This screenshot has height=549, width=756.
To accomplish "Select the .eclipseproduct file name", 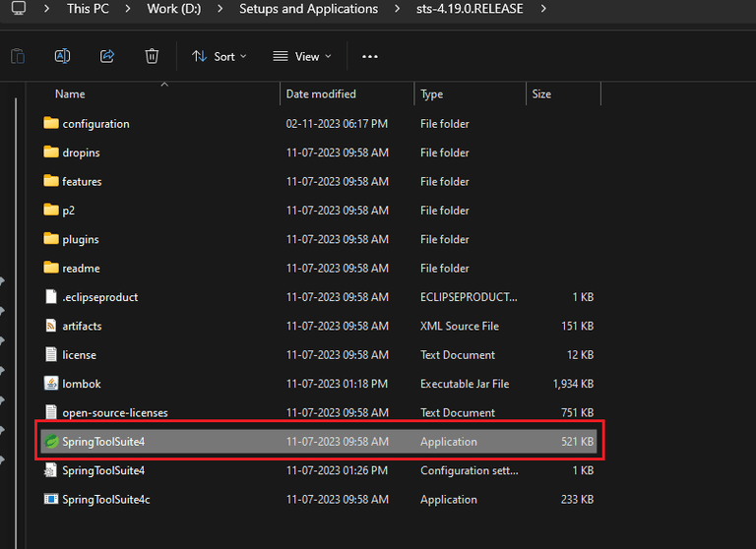I will tap(99, 297).
